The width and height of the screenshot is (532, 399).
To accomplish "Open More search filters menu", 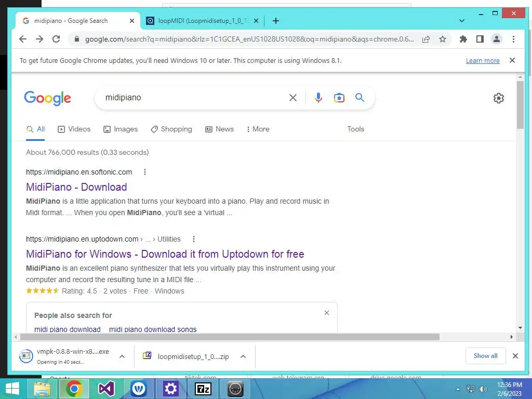I will 258,129.
